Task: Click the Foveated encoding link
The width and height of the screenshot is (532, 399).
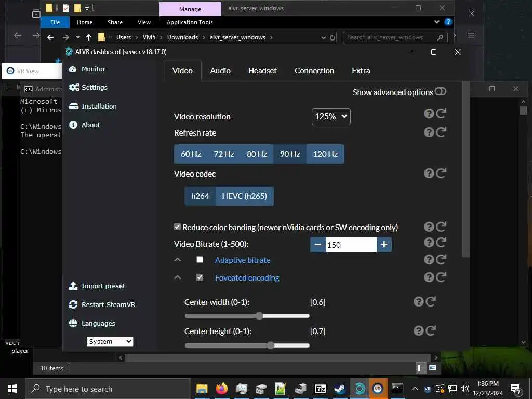Action: 247,278
